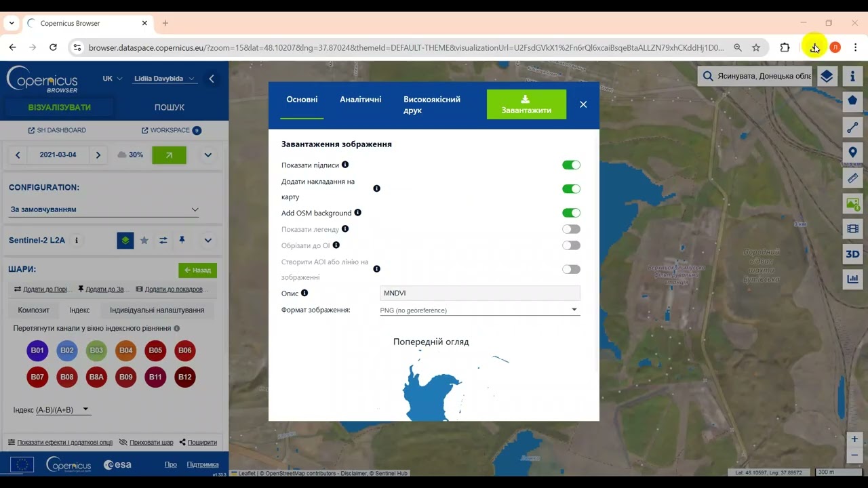
Task: Select the Індивідуальні налаштування tab
Action: (157, 310)
